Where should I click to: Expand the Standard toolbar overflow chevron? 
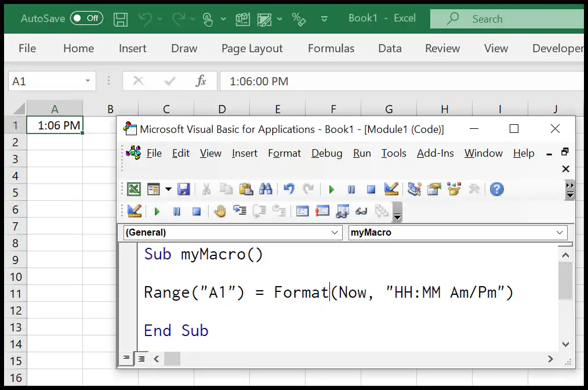pyautogui.click(x=570, y=190)
